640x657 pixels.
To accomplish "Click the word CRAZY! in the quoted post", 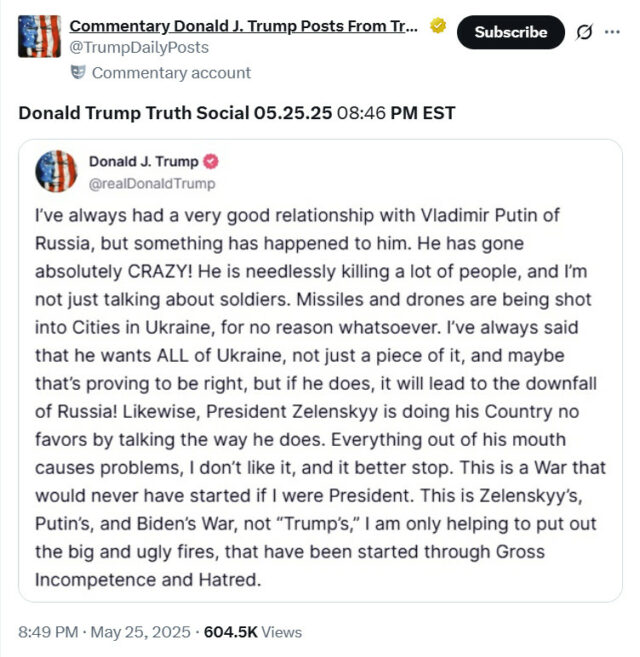I will (160, 272).
